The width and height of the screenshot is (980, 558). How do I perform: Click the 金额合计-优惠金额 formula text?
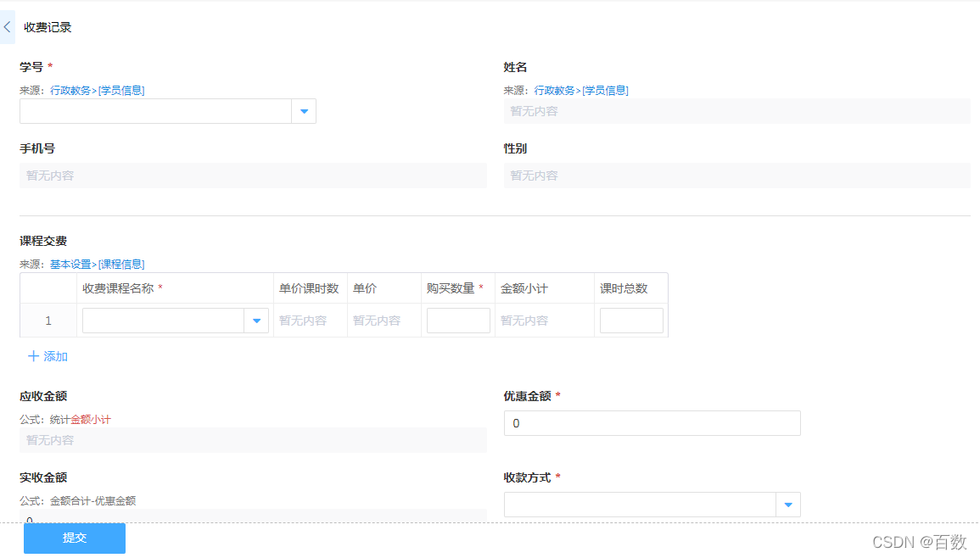tap(93, 500)
